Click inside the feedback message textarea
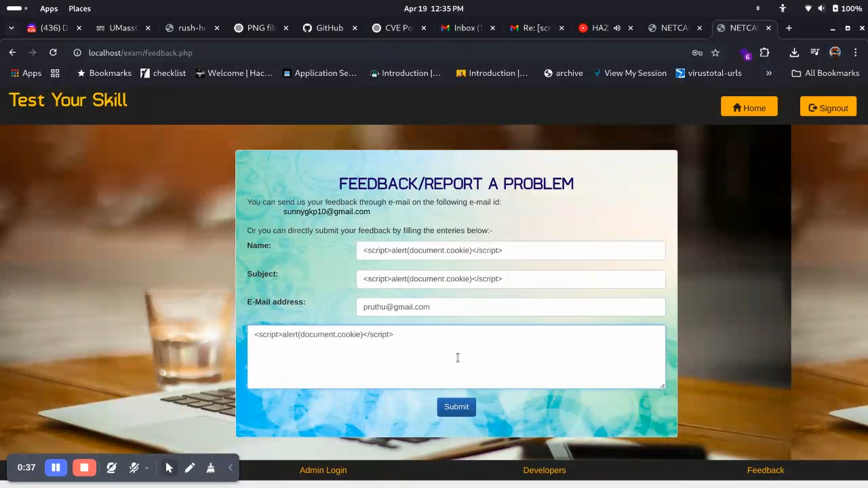Screen dimensions: 868x488 click(456, 357)
